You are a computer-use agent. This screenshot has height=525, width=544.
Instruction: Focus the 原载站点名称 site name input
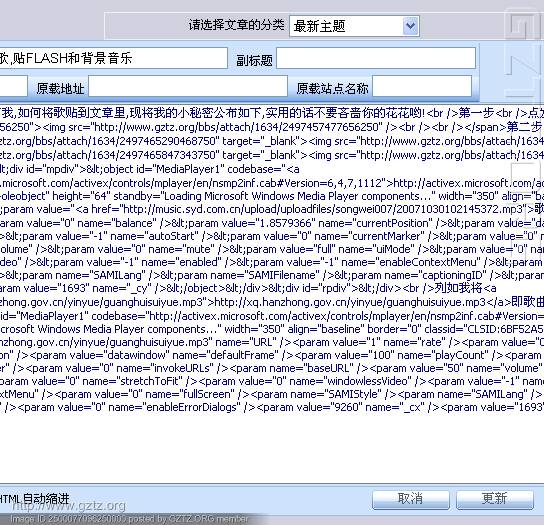tap(422, 86)
